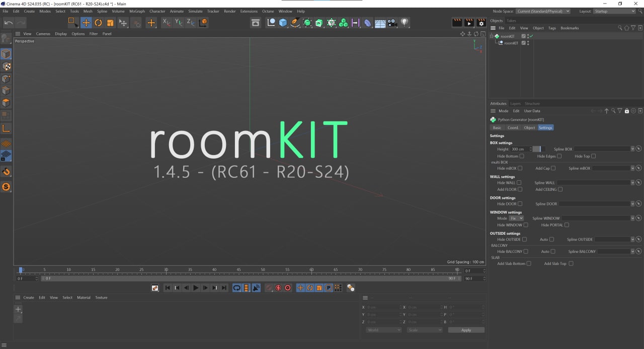Enable the Hide Top checkbox
The image size is (644, 349).
point(594,156)
